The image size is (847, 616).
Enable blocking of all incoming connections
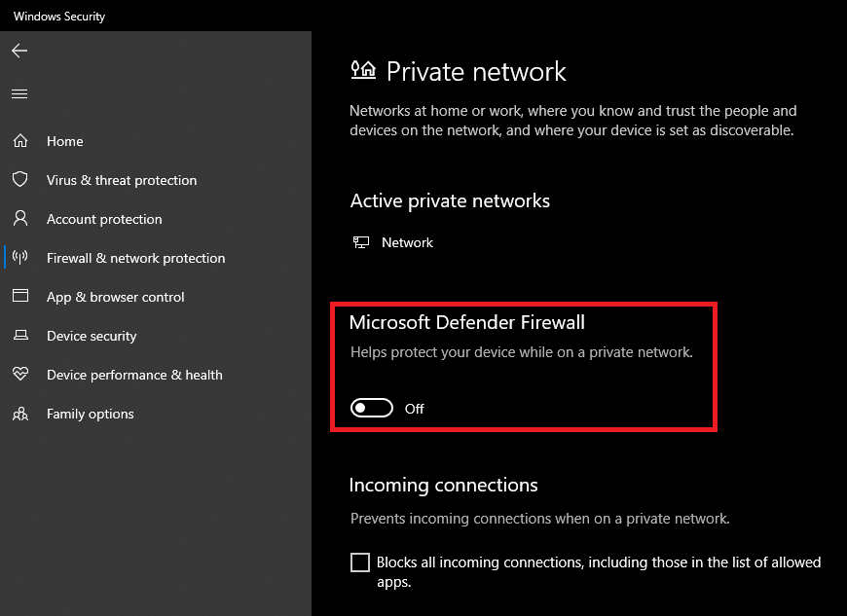[x=360, y=562]
